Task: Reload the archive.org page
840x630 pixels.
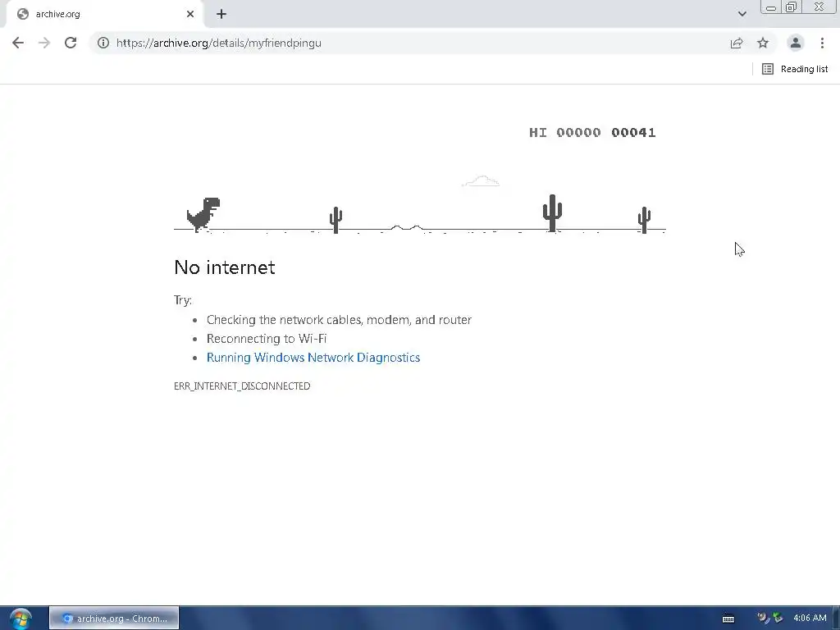Action: pyautogui.click(x=71, y=43)
